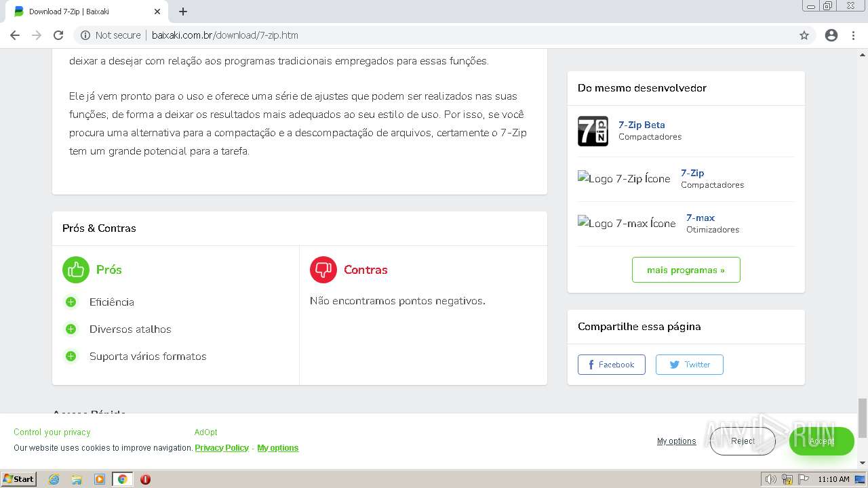The image size is (868, 488).
Task: Open the Privacy Policy link
Action: point(222,448)
